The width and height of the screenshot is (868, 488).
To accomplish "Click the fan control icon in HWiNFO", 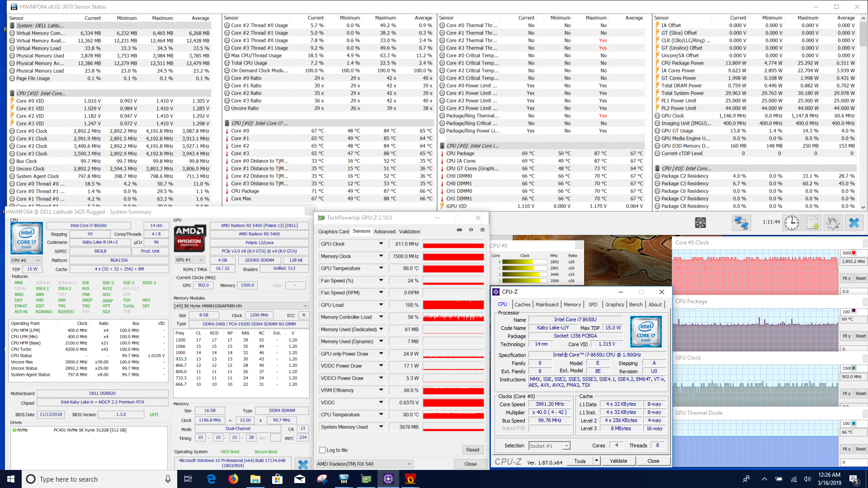I will tap(700, 223).
